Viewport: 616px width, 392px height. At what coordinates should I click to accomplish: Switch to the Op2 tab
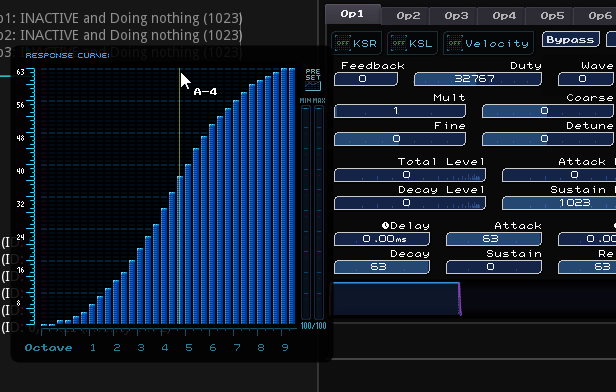click(x=408, y=16)
